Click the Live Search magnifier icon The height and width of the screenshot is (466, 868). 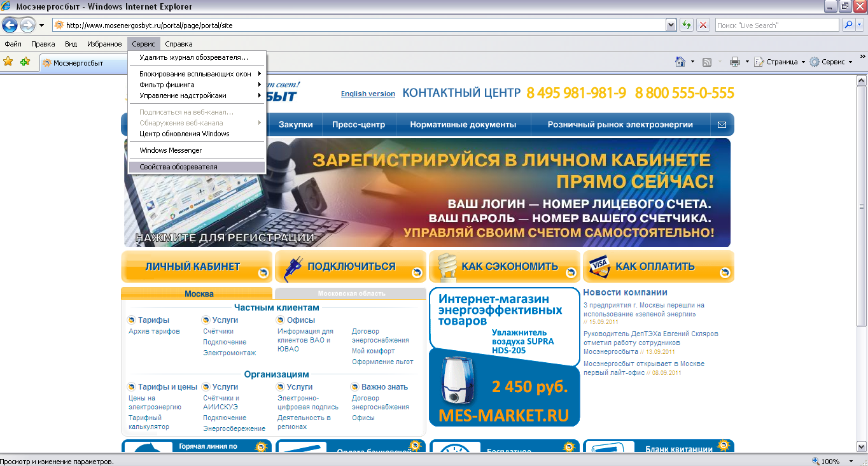tap(848, 25)
